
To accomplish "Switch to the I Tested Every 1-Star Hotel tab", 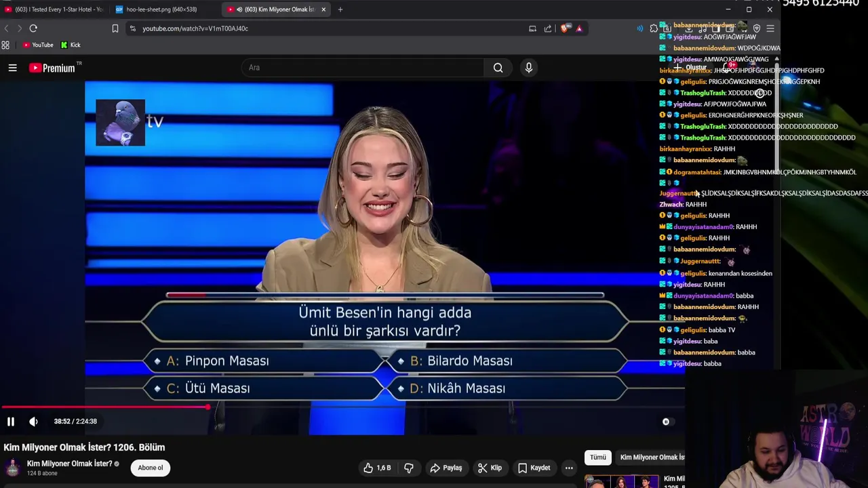I will coord(54,9).
